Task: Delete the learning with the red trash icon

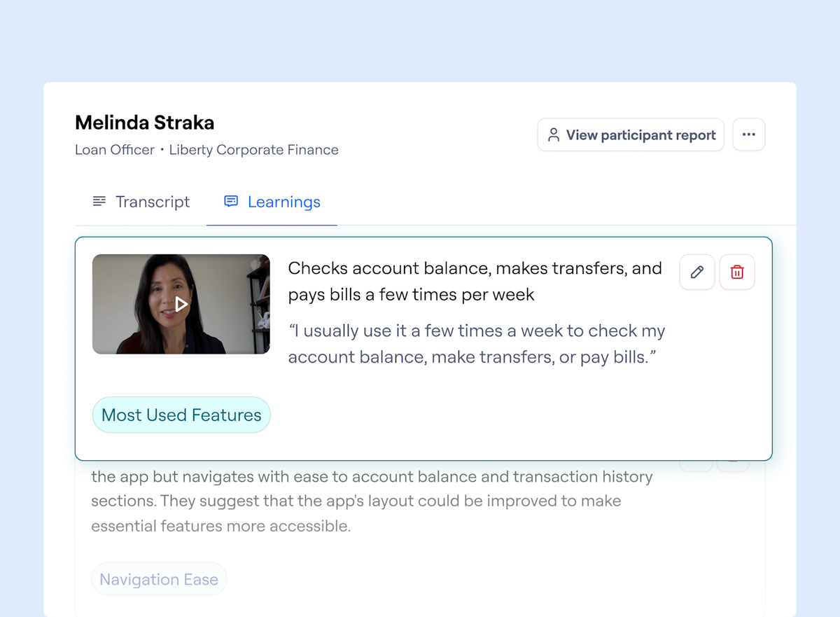Action: click(x=737, y=272)
